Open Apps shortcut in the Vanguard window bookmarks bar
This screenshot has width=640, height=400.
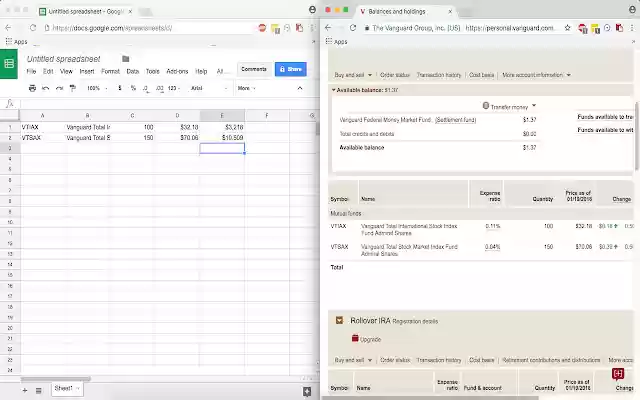(336, 42)
